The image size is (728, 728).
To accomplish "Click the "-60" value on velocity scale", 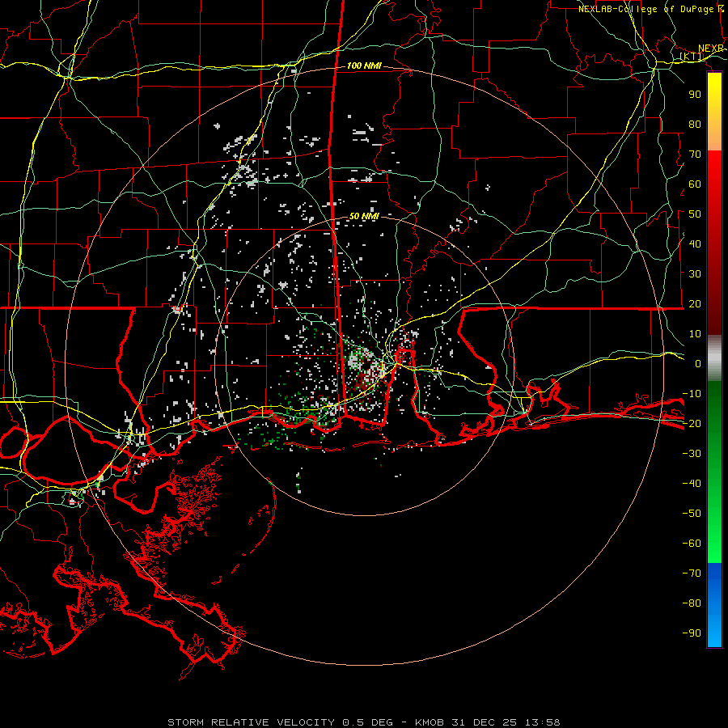I will [692, 544].
